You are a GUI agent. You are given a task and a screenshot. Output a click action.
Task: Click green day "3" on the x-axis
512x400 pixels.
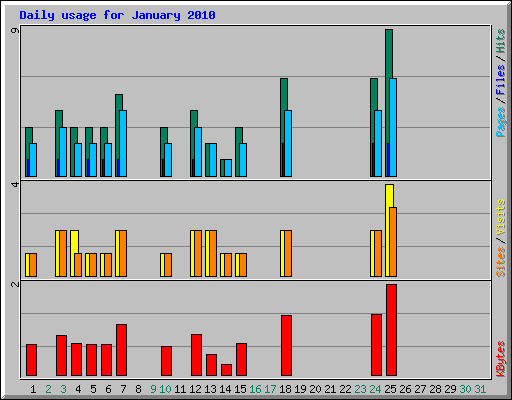point(63,389)
